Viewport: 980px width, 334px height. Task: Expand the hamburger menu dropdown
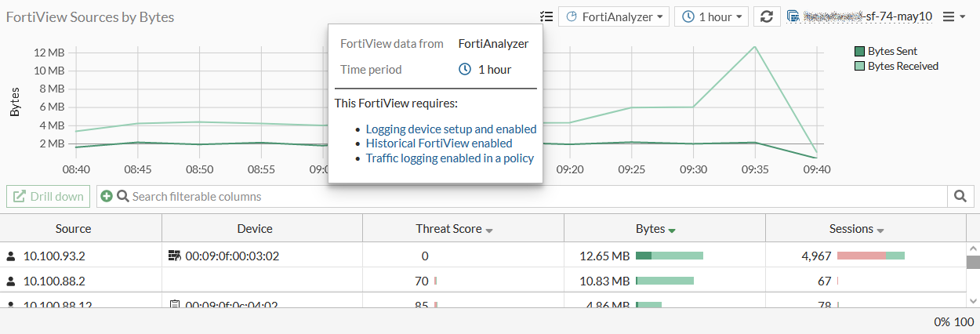click(x=953, y=16)
